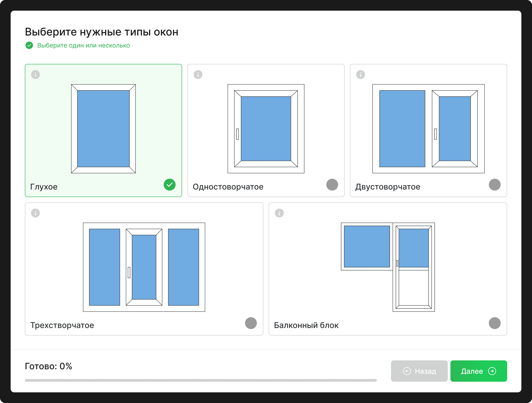Select the Балконный блок selection circle

[494, 323]
